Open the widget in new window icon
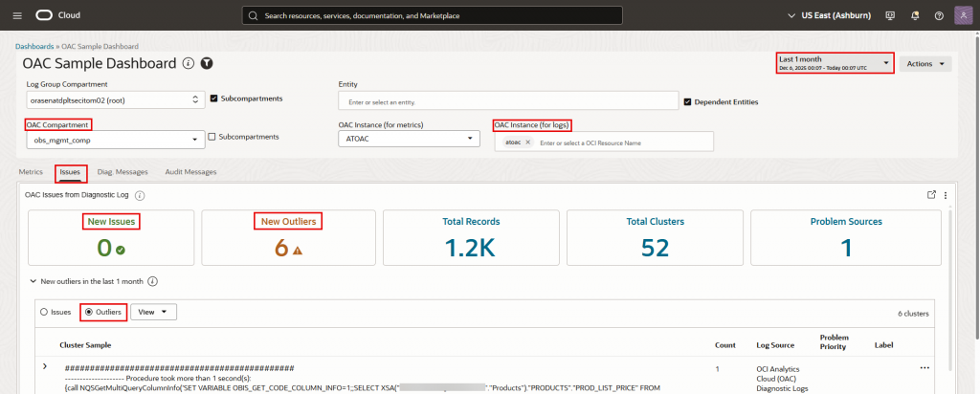This screenshot has height=394, width=980. (932, 194)
